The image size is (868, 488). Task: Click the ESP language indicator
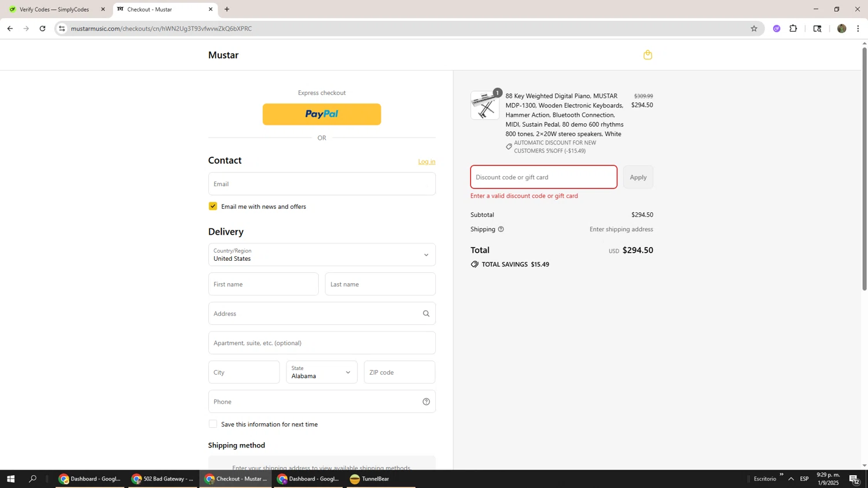(x=804, y=479)
